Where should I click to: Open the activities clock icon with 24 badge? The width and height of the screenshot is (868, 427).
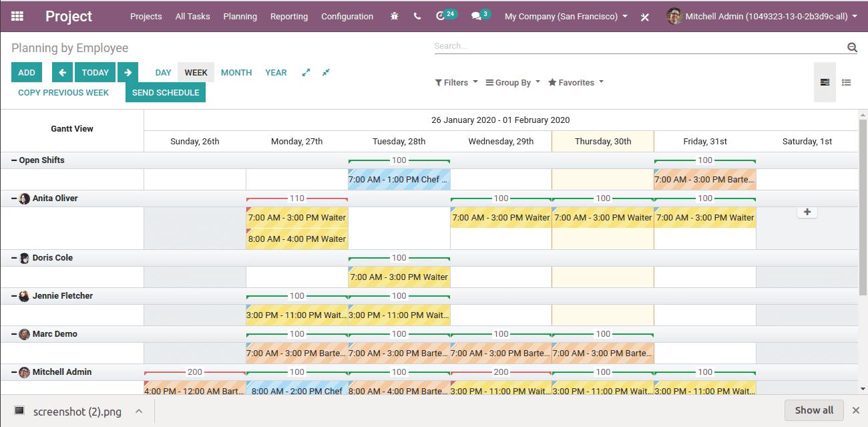pyautogui.click(x=441, y=16)
